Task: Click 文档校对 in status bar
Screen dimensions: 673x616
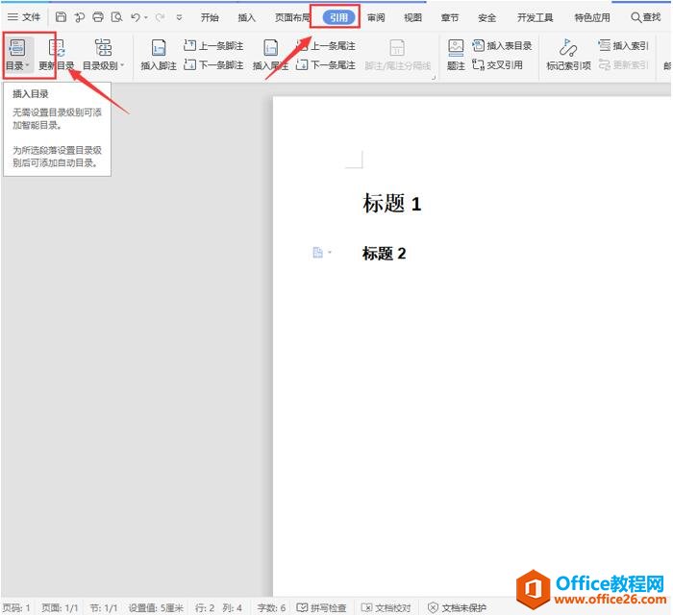Action: [x=386, y=608]
